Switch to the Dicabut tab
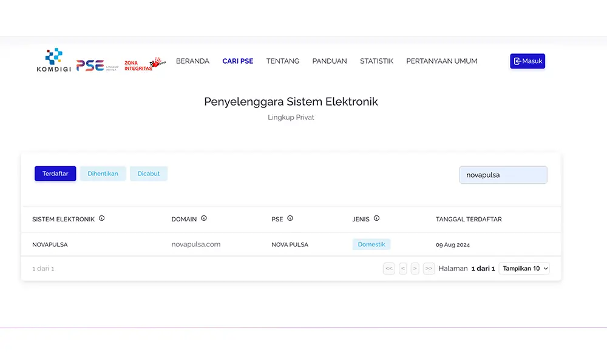 pyautogui.click(x=149, y=174)
